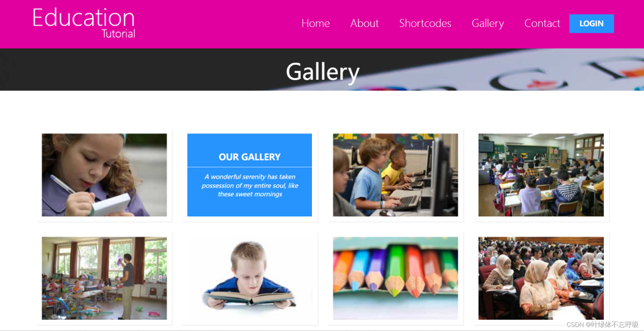Open the kids at computers photo

pyautogui.click(x=395, y=175)
